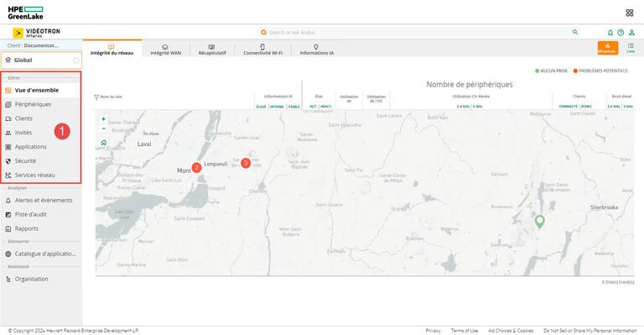The height and width of the screenshot is (335, 644).
Task: Click the notifications bell icon
Action: point(610,32)
